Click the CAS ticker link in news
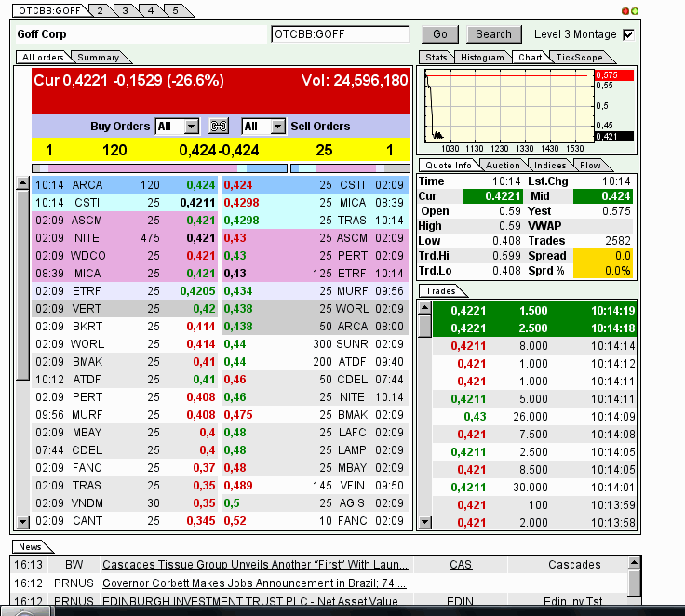The height and width of the screenshot is (616, 685). pyautogui.click(x=461, y=565)
